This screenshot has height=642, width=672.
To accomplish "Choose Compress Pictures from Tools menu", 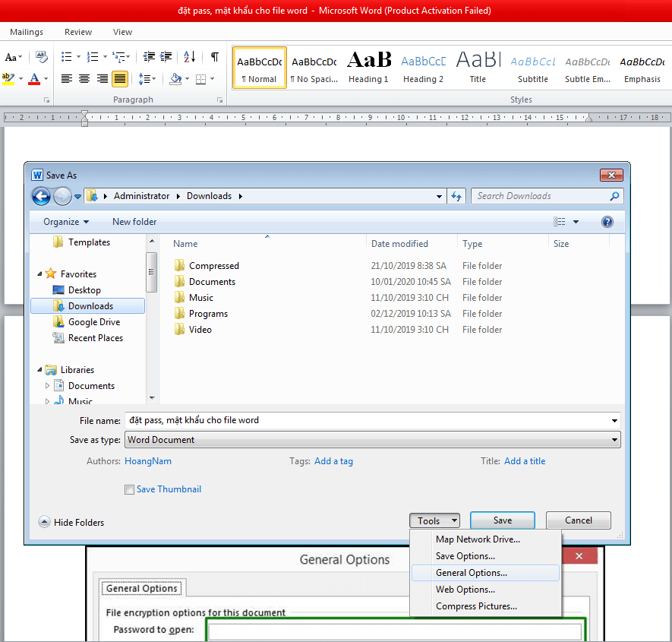I will pyautogui.click(x=485, y=606).
